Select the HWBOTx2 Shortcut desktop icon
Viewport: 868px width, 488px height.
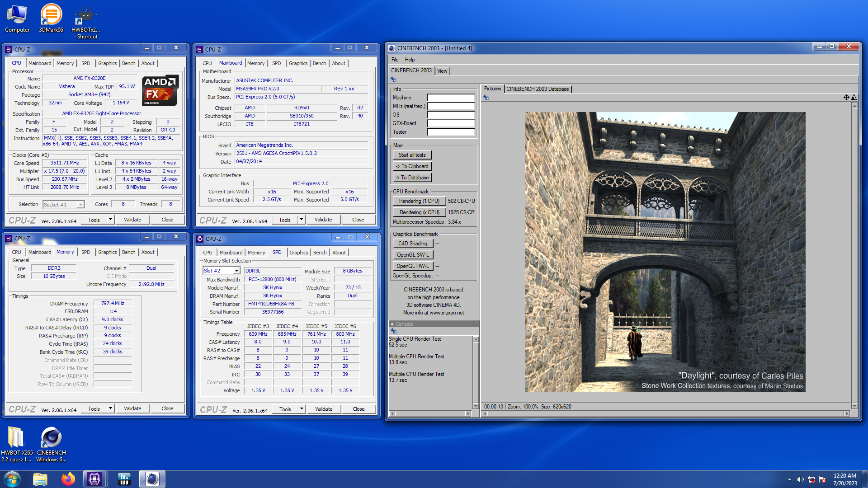pyautogui.click(x=85, y=23)
